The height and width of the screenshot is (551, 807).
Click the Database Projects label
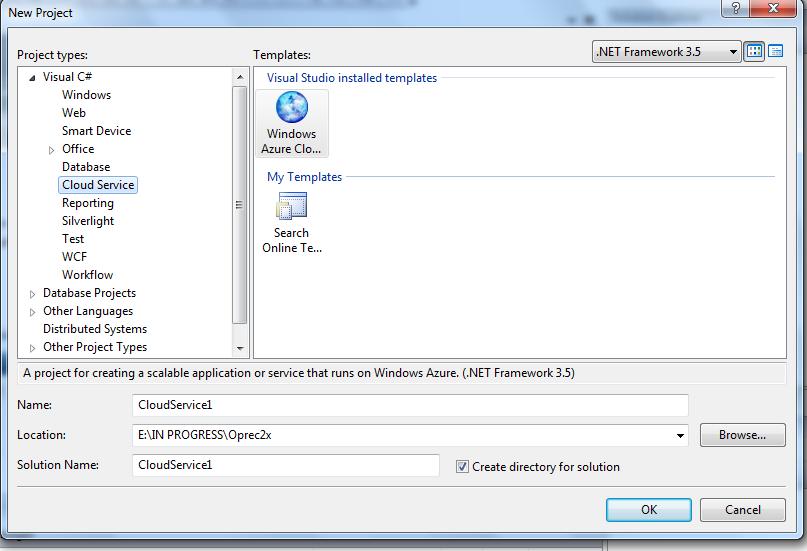[x=89, y=293]
